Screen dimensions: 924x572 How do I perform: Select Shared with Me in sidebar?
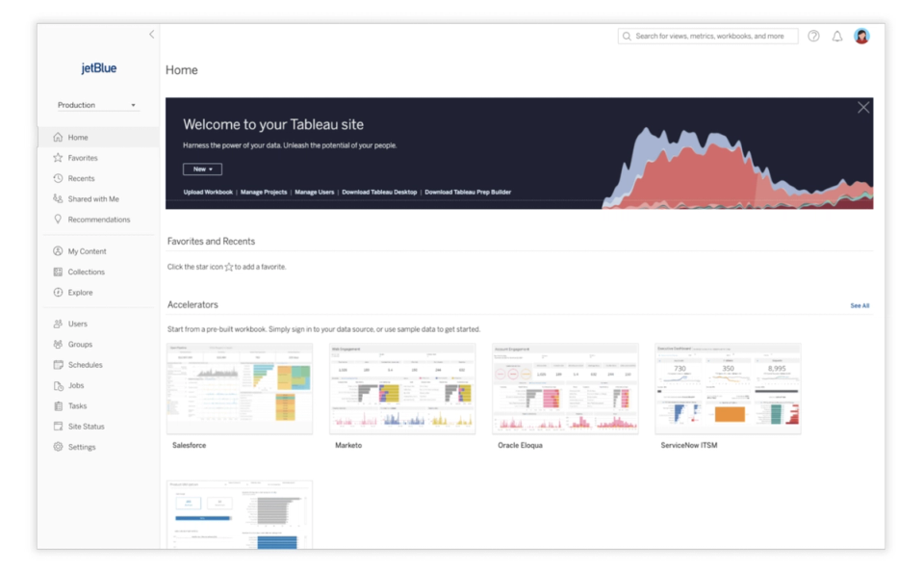point(93,198)
